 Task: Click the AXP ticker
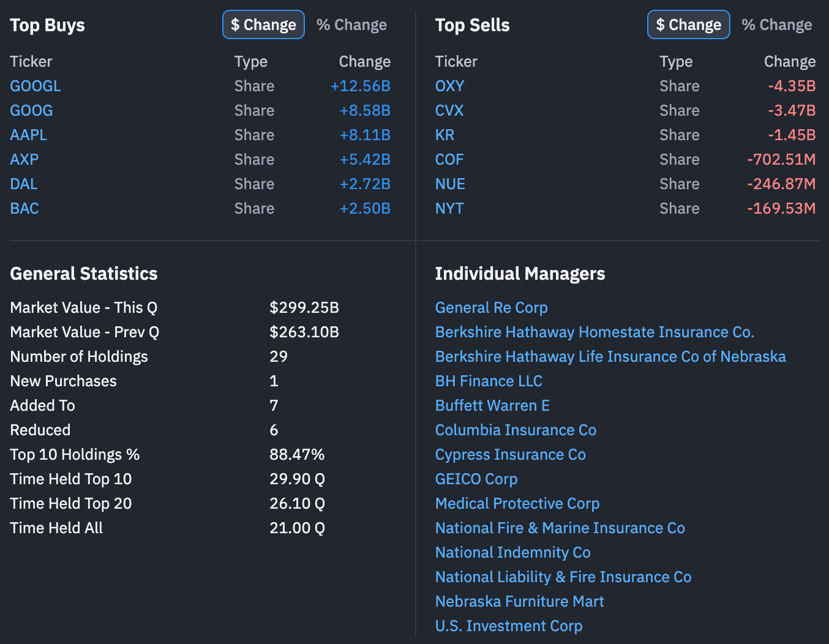[x=24, y=159]
